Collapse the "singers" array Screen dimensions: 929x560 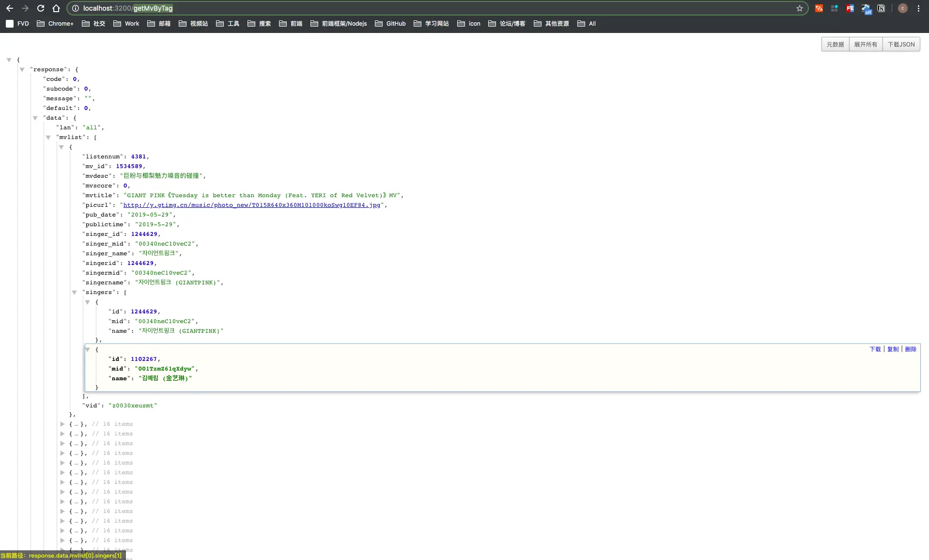pyautogui.click(x=74, y=293)
